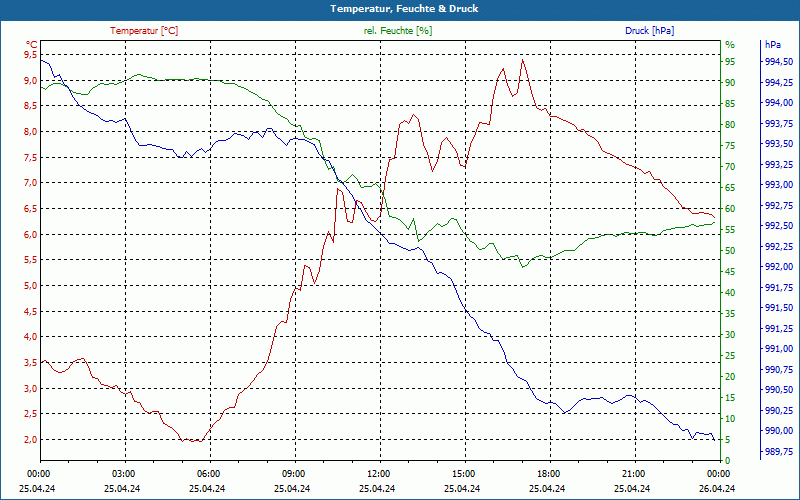
Task: Click the 5,5 value on temperature axis
Action: point(31,260)
